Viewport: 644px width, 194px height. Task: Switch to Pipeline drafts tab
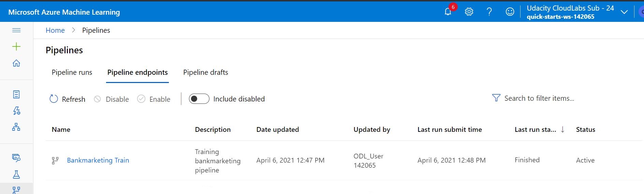(x=206, y=72)
